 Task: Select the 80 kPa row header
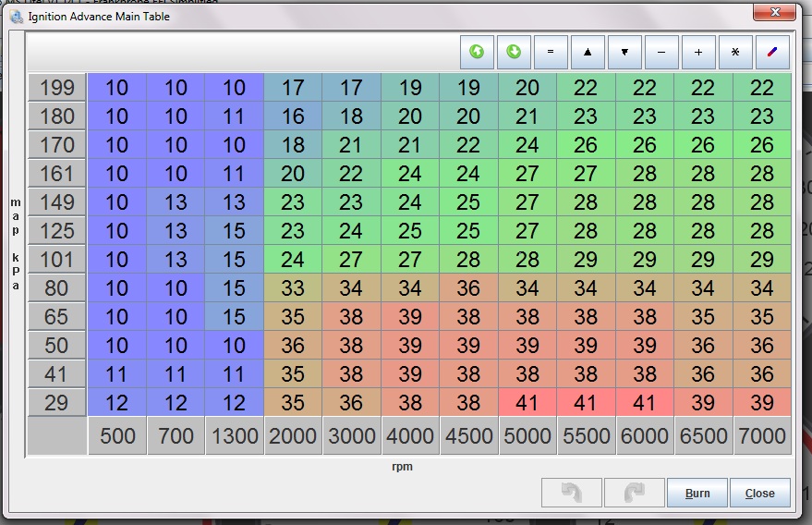click(56, 288)
